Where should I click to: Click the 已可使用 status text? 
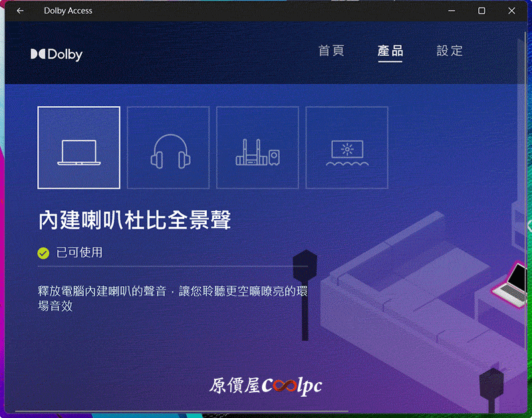click(x=79, y=253)
